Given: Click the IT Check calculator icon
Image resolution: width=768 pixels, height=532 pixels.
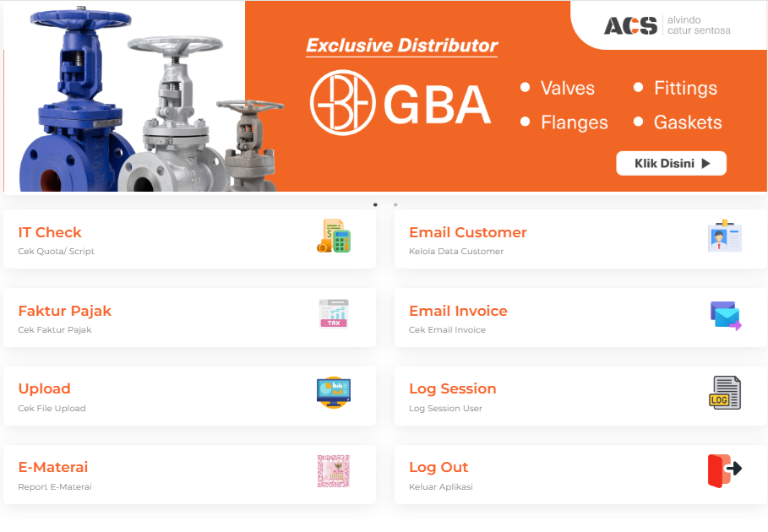Looking at the screenshot, I should point(334,236).
